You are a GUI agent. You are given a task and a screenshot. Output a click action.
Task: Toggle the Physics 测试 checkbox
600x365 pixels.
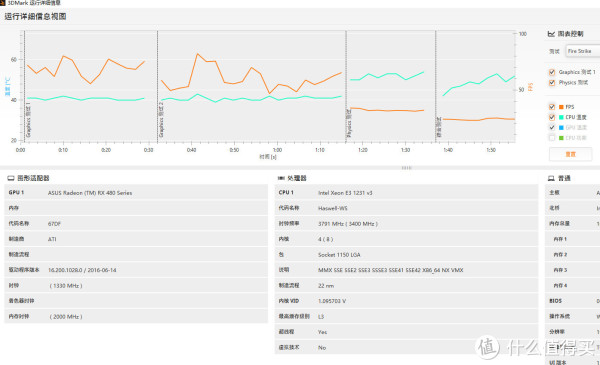pos(552,83)
